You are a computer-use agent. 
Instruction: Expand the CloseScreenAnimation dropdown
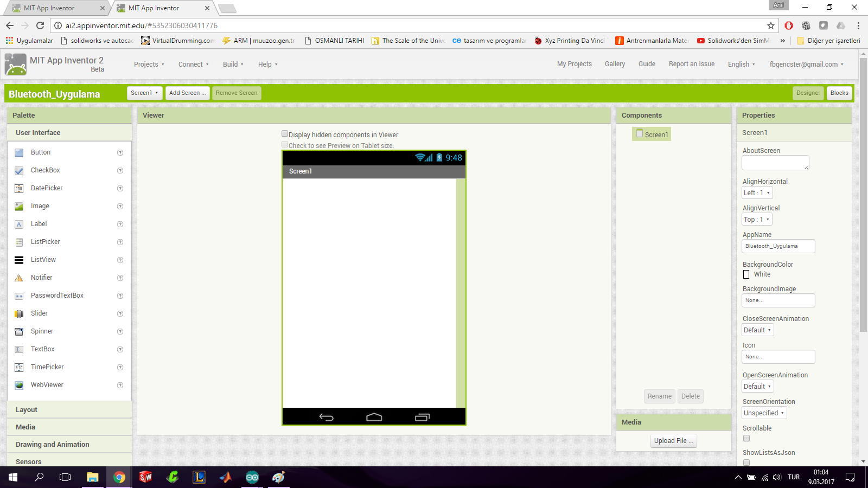[757, 330]
